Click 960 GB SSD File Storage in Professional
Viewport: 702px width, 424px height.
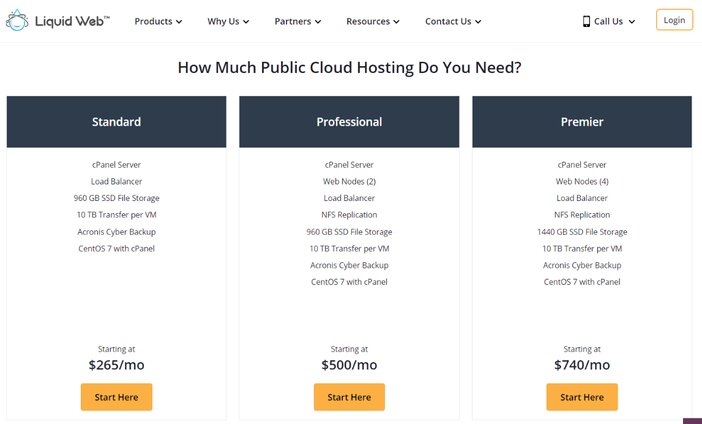click(x=349, y=232)
